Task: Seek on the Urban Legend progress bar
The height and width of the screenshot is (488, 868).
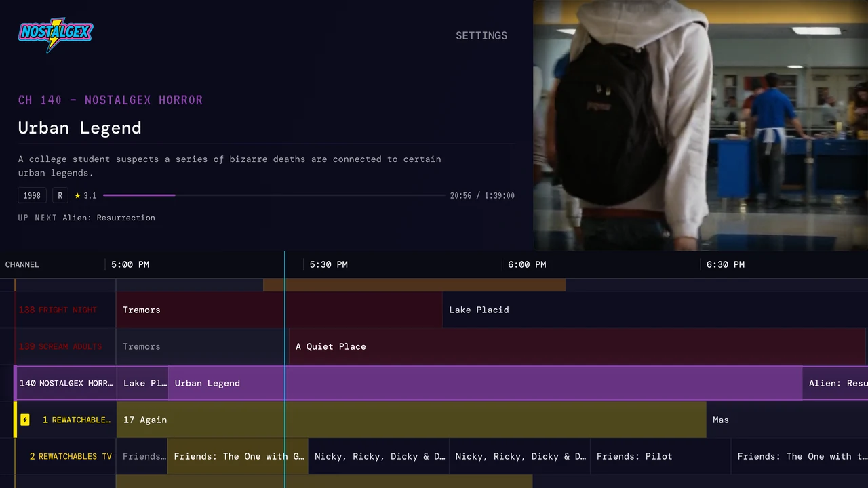Action: [x=274, y=195]
